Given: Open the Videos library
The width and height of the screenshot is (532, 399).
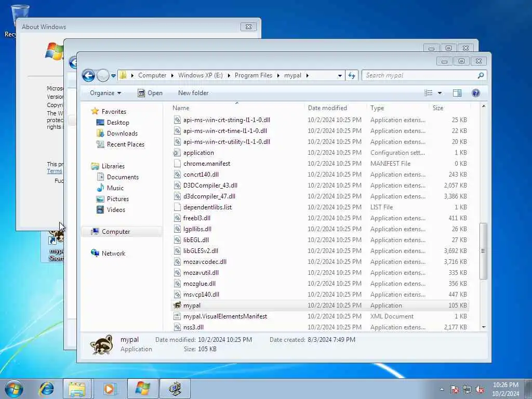Looking at the screenshot, I should 116,210.
